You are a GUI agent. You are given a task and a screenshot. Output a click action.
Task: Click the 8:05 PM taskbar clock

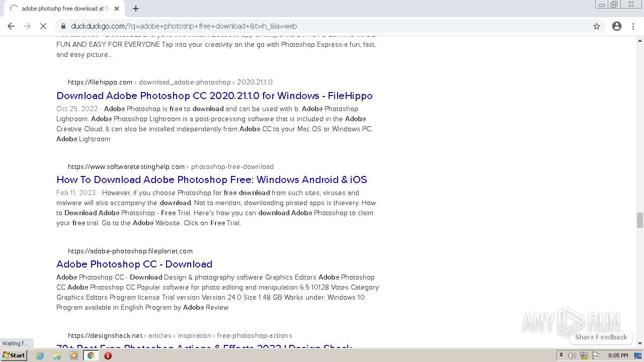618,355
